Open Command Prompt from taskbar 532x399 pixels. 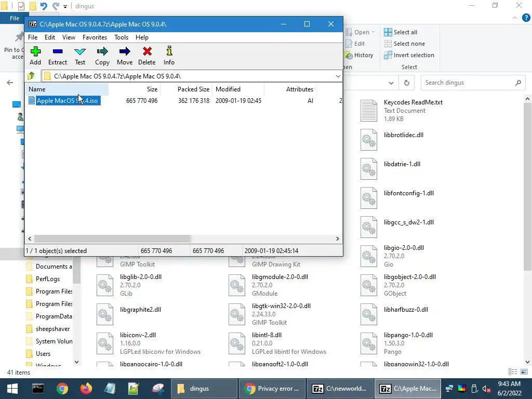38,389
